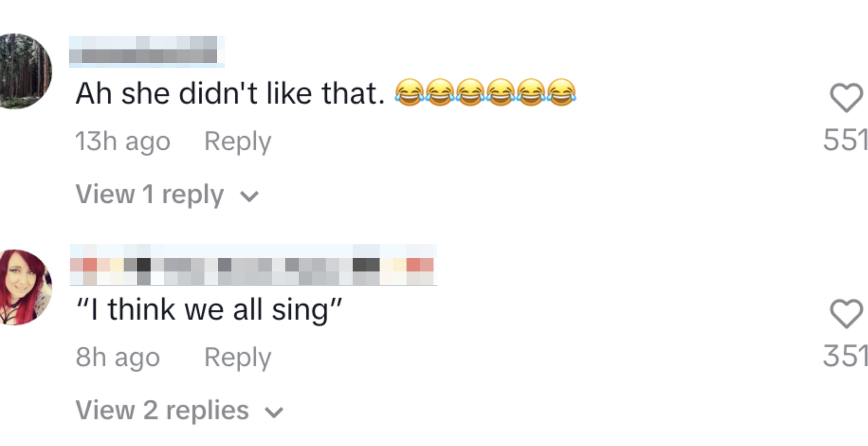Click the last crying-laughing emoji
This screenshot has height=446, width=868.
point(561,92)
